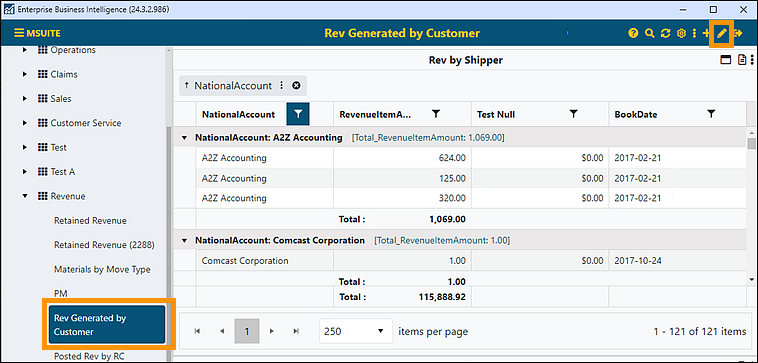The height and width of the screenshot is (363, 758).
Task: Select Rev Generated by Customer item
Action: pos(107,325)
